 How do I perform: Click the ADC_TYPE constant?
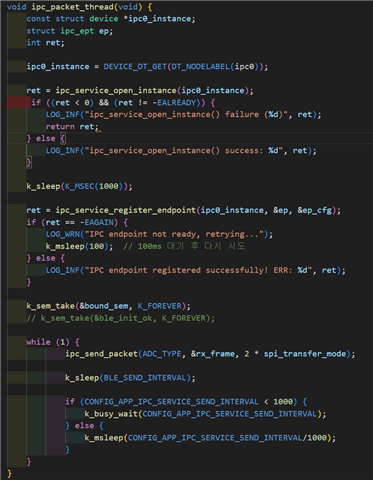162,354
